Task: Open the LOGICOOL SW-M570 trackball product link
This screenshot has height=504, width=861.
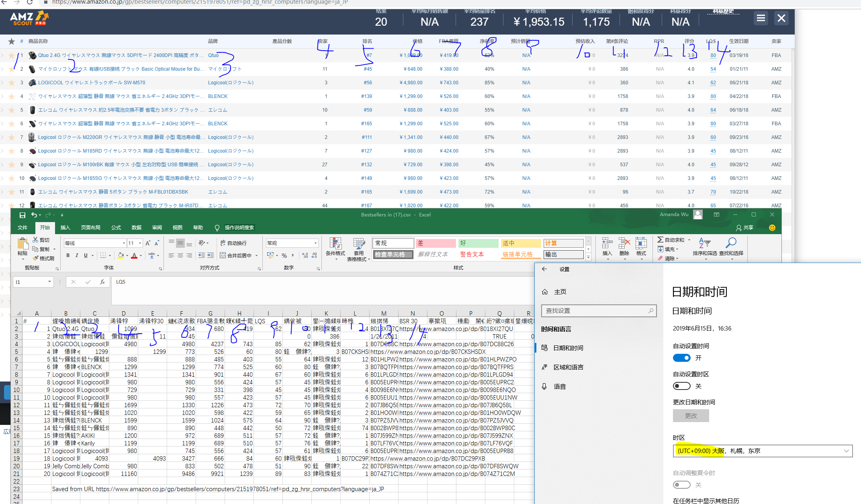Action: coord(92,83)
